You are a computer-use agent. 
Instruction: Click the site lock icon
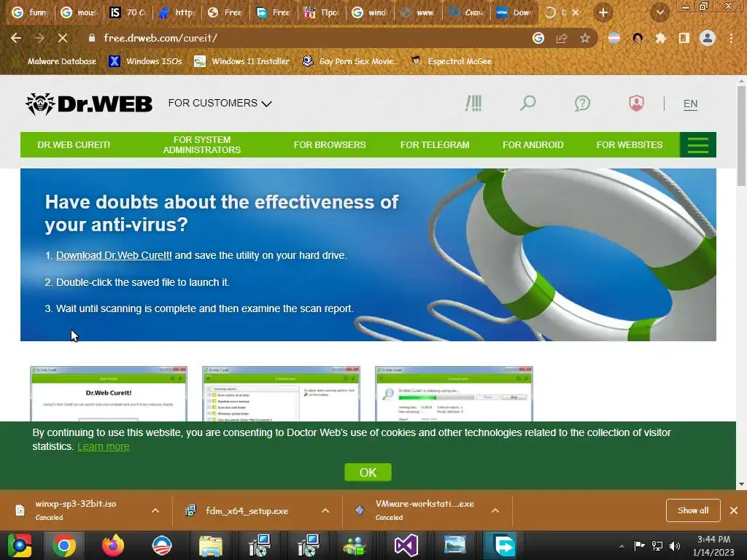(x=92, y=38)
